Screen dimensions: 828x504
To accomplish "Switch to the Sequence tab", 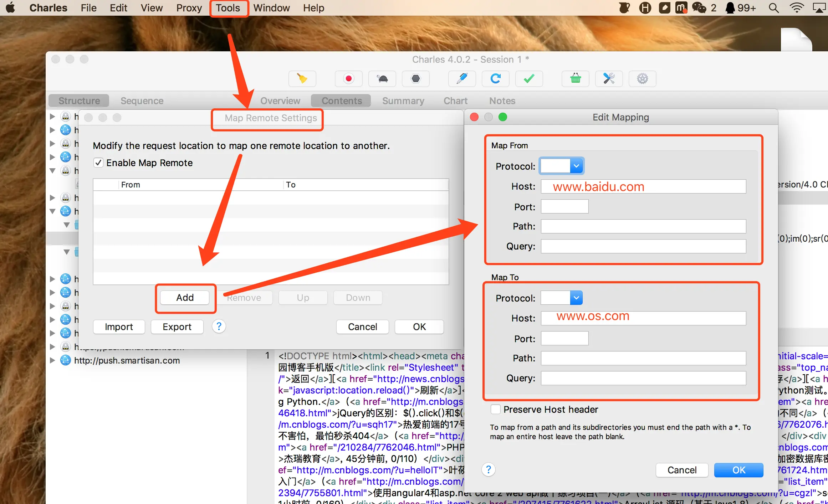I will (142, 101).
